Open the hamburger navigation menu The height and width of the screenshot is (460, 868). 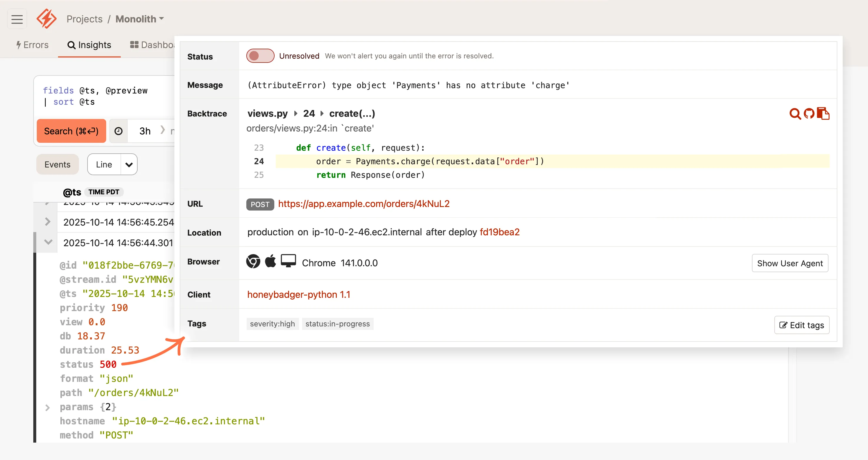17,19
